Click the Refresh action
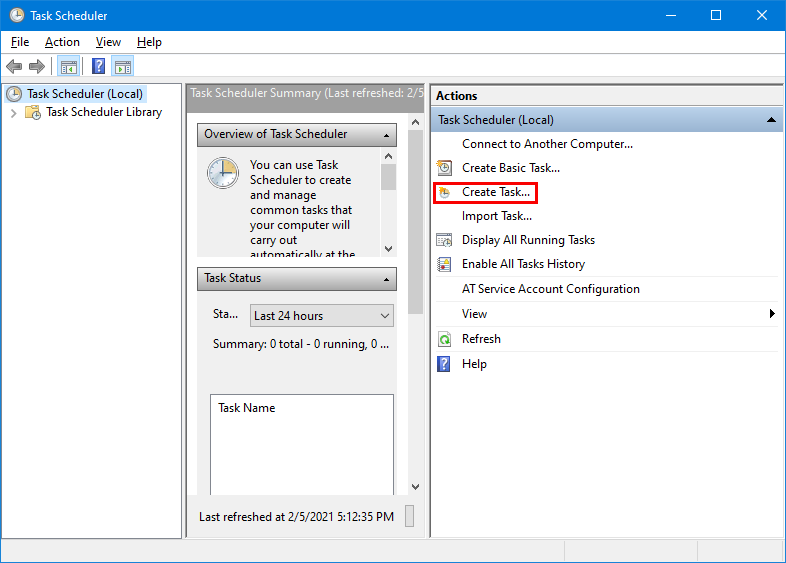786x563 pixels. coord(481,339)
